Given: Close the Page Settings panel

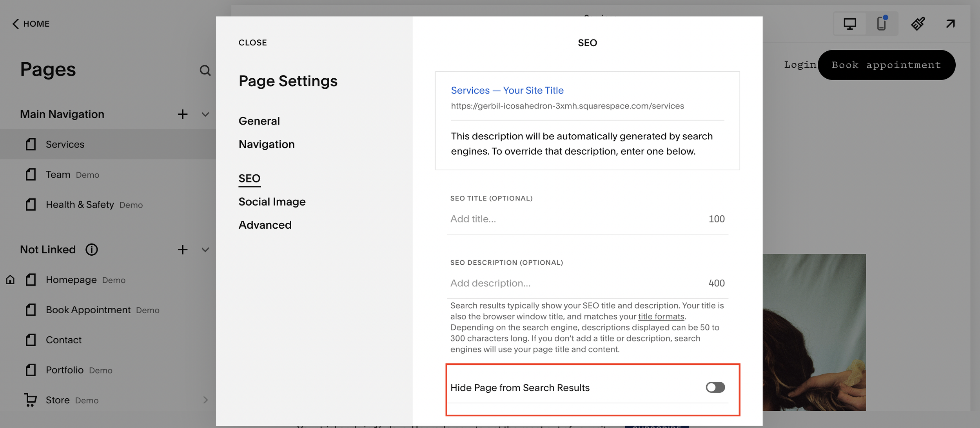Looking at the screenshot, I should pos(252,43).
